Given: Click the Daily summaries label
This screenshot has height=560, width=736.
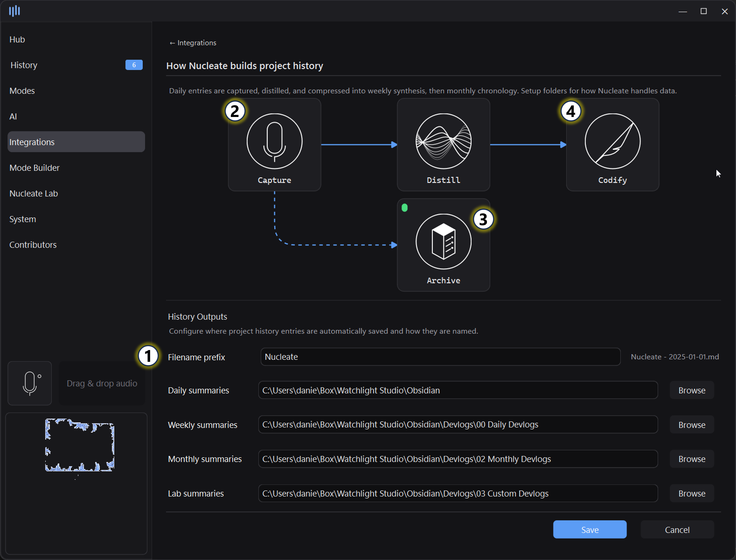Looking at the screenshot, I should tap(199, 390).
